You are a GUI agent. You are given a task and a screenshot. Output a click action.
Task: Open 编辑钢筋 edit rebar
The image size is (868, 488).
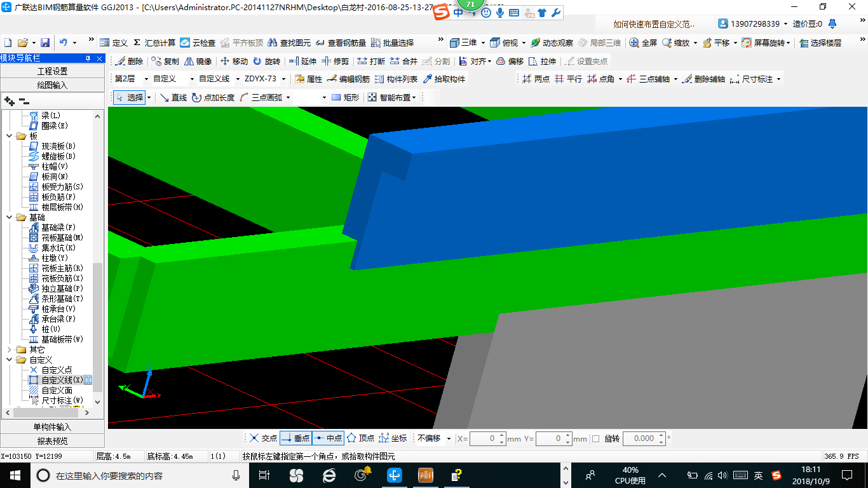point(349,79)
